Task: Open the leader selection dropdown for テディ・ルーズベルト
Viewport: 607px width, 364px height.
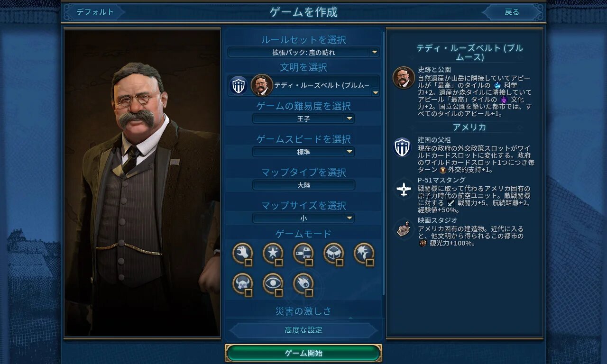Action: pos(303,85)
